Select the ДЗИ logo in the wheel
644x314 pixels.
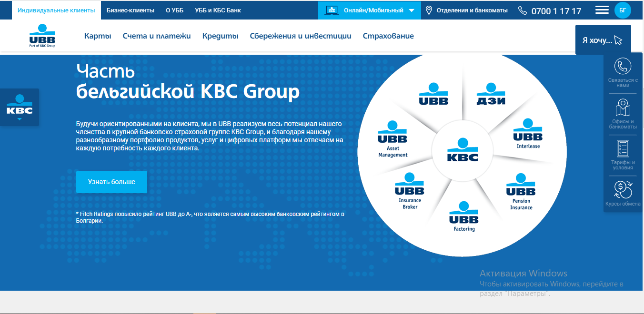pos(491,94)
